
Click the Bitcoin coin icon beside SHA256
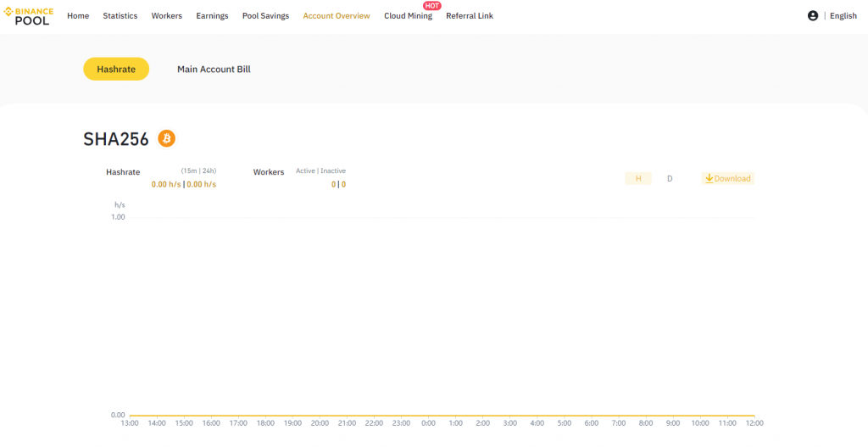[167, 138]
